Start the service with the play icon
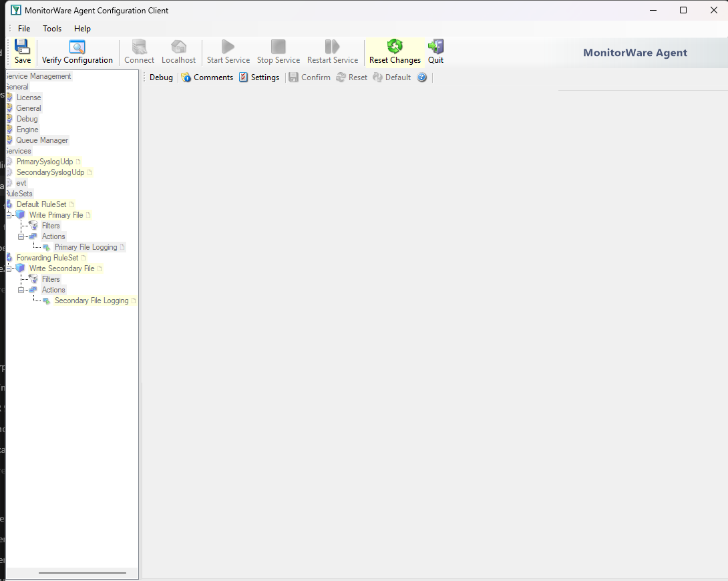The height and width of the screenshot is (581, 728). (228, 47)
